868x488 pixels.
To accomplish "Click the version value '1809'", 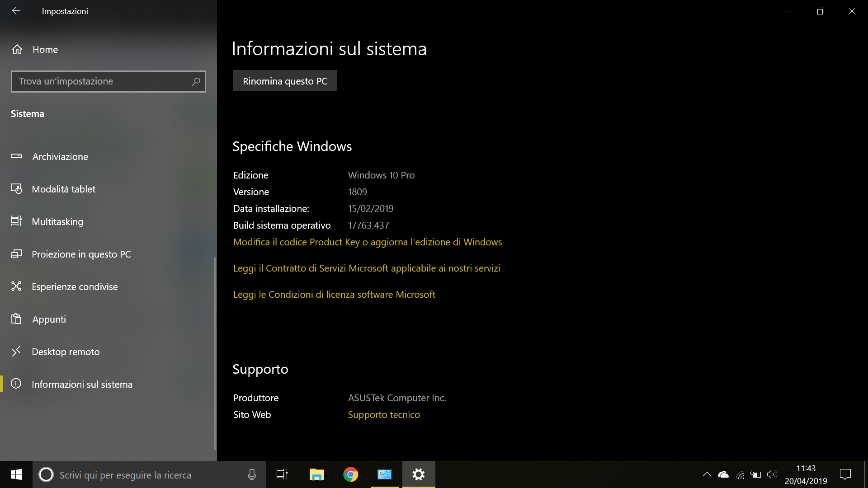I will (x=357, y=192).
